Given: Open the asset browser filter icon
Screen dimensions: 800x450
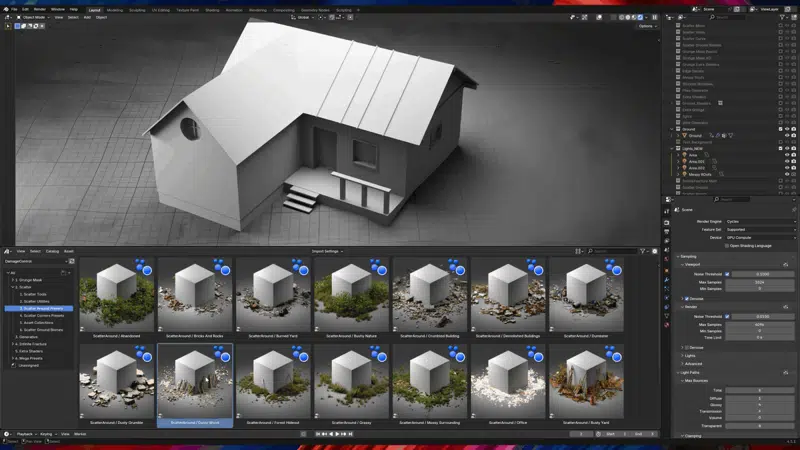Looking at the screenshot, I should [x=643, y=251].
